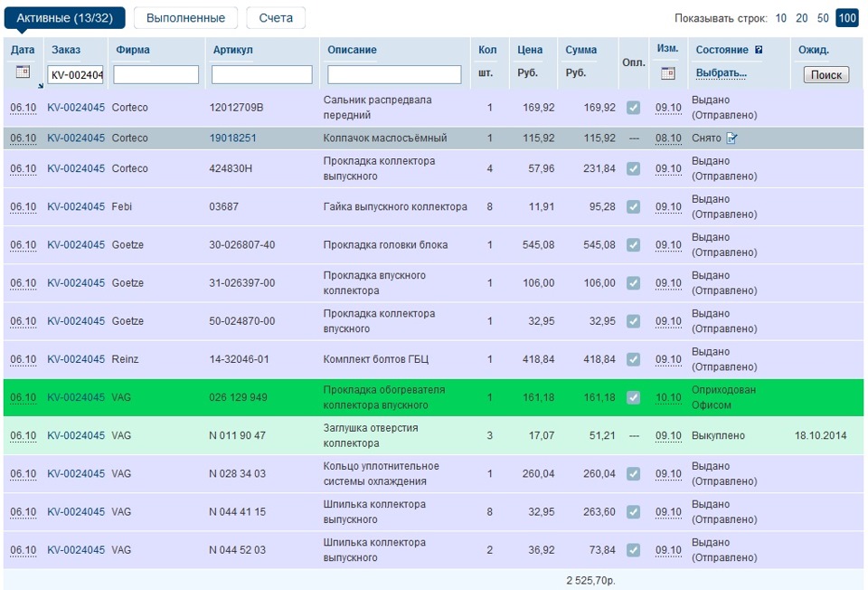Click the Описание filter input field
The image size is (868, 590).
(x=394, y=75)
